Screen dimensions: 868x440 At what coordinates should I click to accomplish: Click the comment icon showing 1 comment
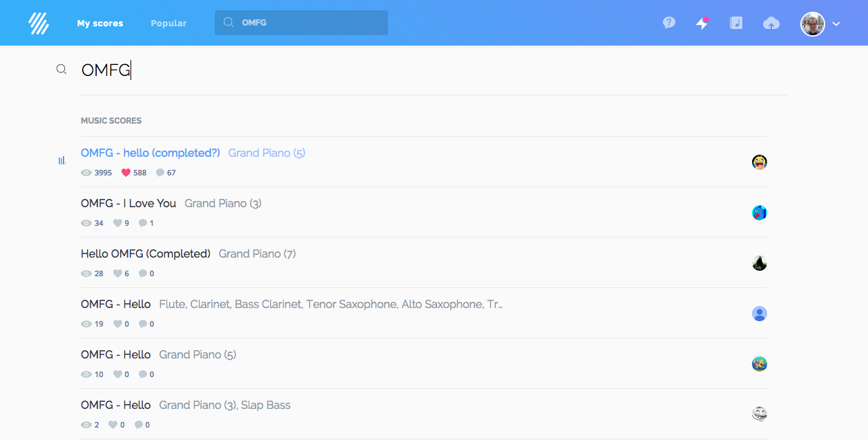[143, 223]
